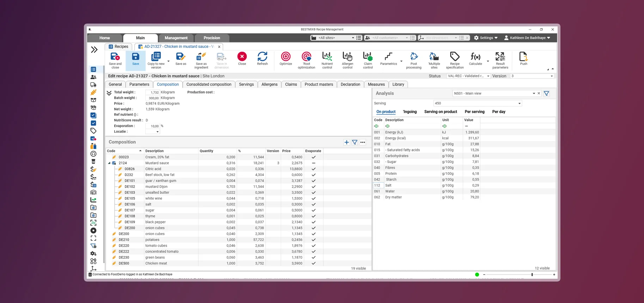Click the Save and close icon
Viewport: 644px width, 303px height.
point(115,57)
